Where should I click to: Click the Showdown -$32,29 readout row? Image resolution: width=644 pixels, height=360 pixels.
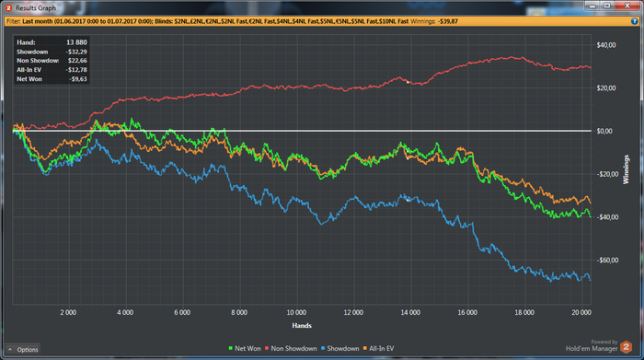tap(52, 52)
